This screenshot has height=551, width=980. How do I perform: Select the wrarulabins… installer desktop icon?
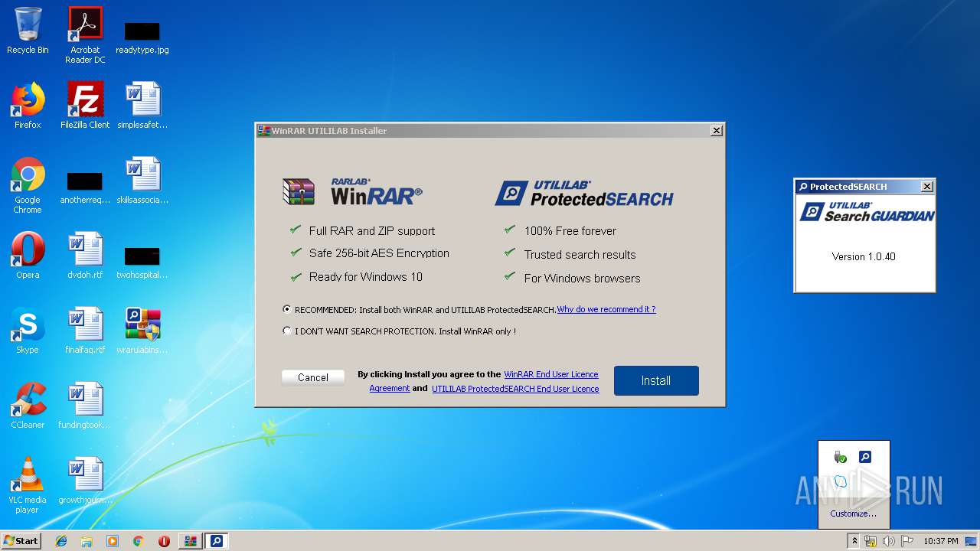tap(142, 331)
